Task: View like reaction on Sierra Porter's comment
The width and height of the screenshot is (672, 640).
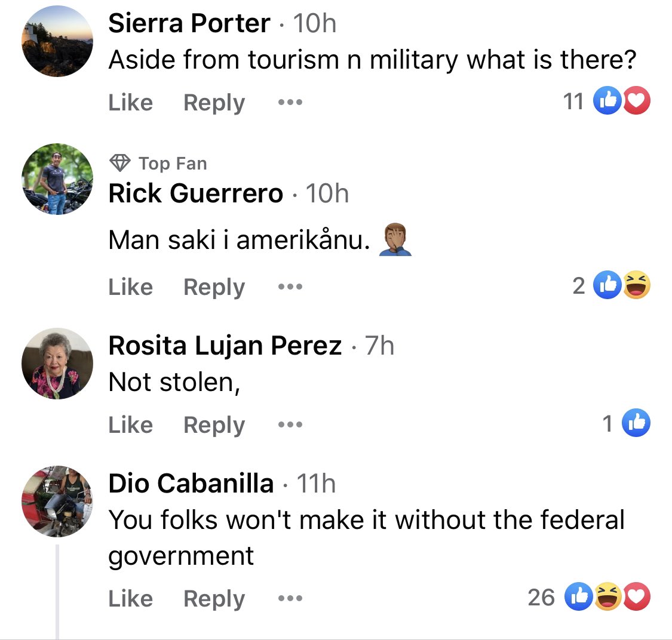Action: point(607,100)
